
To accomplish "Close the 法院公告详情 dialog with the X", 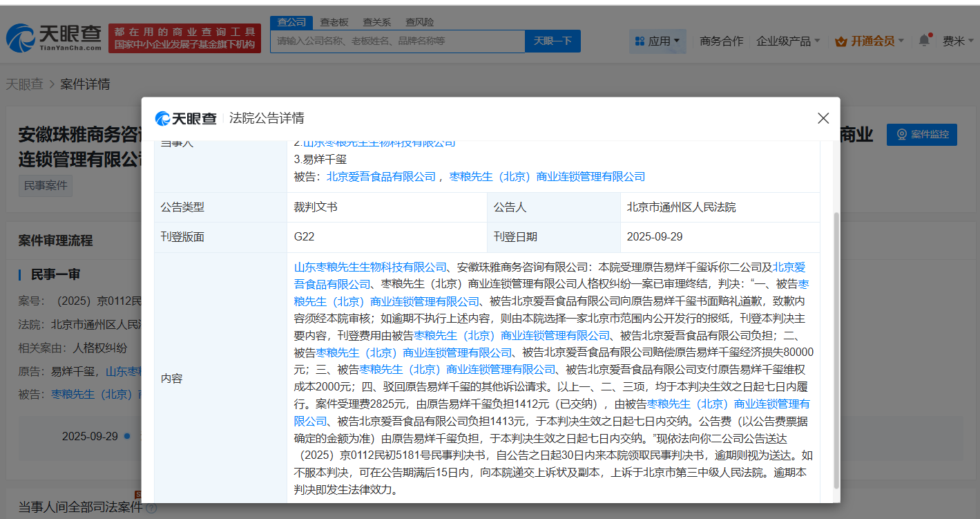I will (823, 118).
